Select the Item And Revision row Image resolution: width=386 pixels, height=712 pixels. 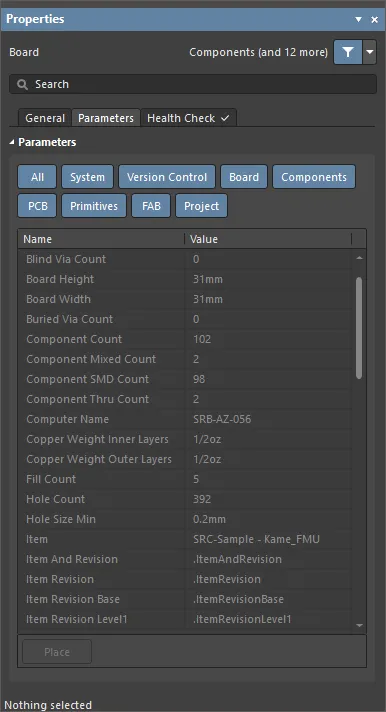[185, 559]
